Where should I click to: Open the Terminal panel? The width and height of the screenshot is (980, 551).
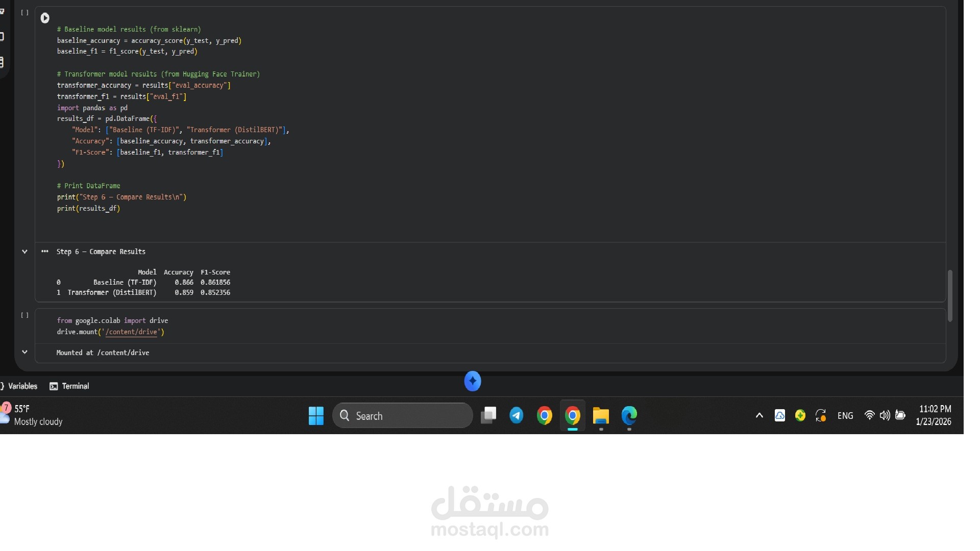[x=69, y=386]
